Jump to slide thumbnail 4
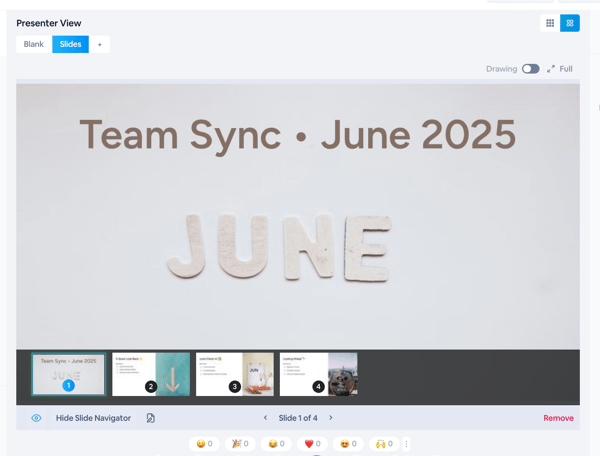Viewport: 600px width, 456px height. [x=318, y=374]
